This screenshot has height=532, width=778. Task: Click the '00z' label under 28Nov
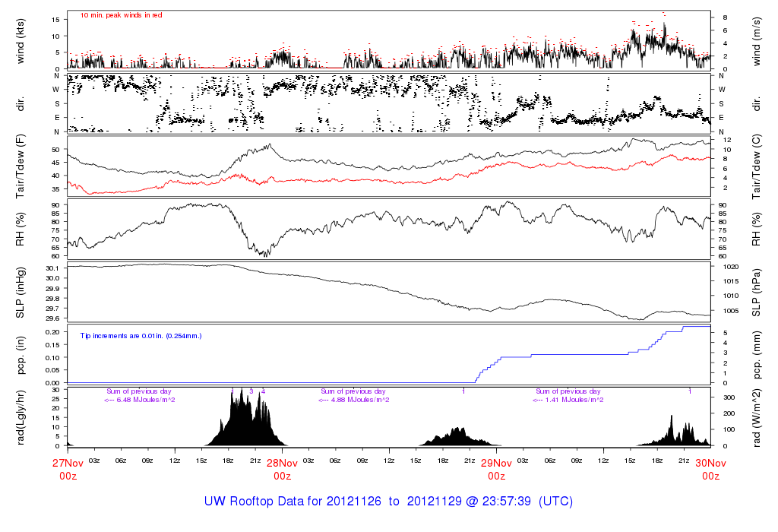283,476
